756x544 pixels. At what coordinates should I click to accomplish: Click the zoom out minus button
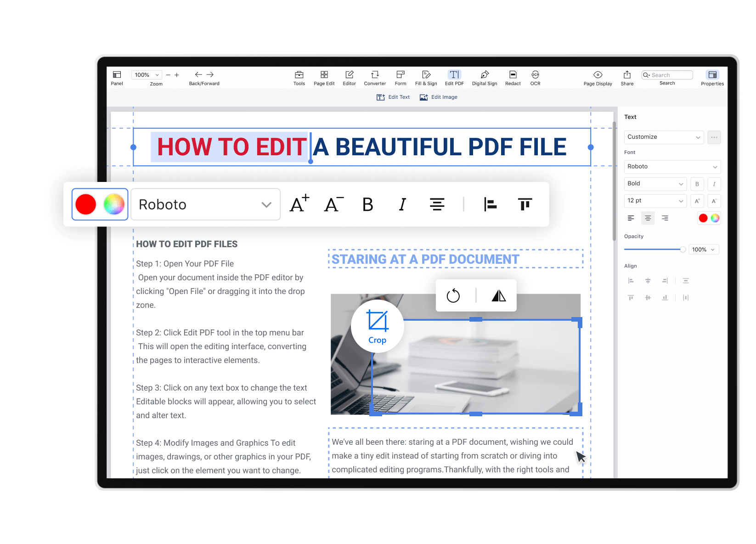(168, 75)
